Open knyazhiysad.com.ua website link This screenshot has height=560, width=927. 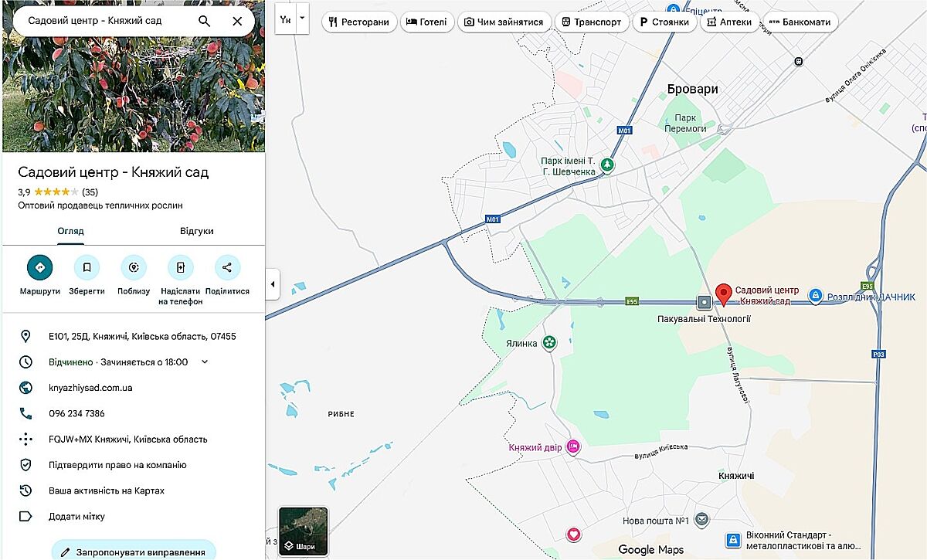click(90, 387)
